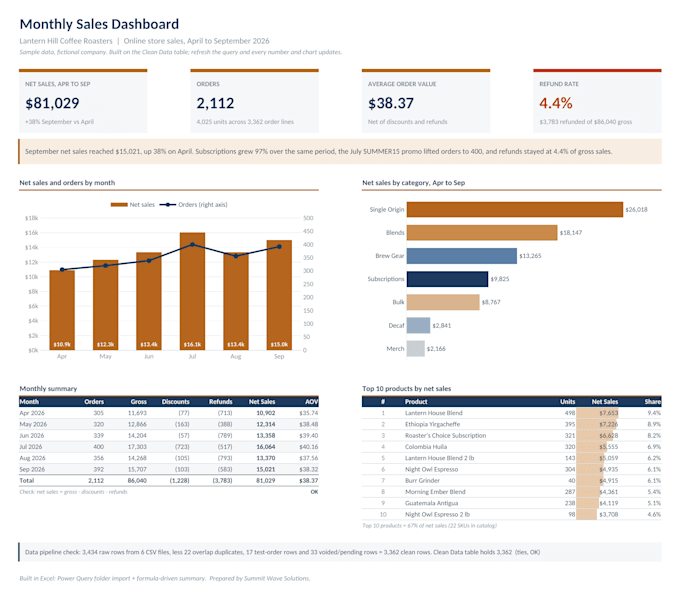Click the Share column header
Image resolution: width=680 pixels, height=600 pixels.
653,401
